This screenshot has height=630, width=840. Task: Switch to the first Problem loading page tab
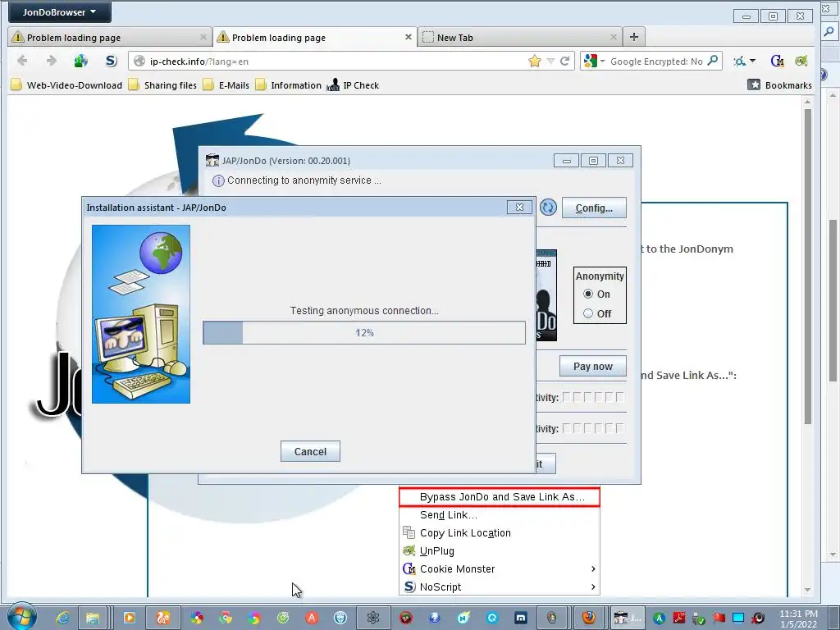[x=110, y=38]
